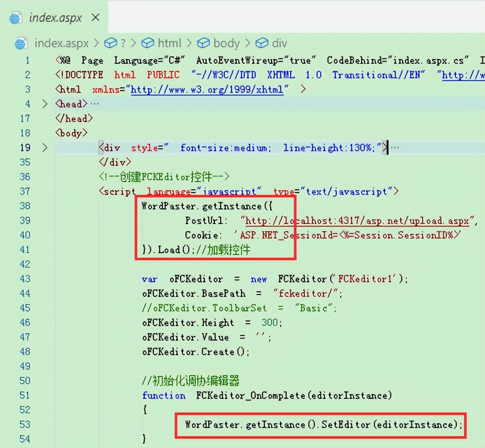The width and height of the screenshot is (485, 448).
Task: Open the body breadcrumb segment
Action: [x=227, y=43]
